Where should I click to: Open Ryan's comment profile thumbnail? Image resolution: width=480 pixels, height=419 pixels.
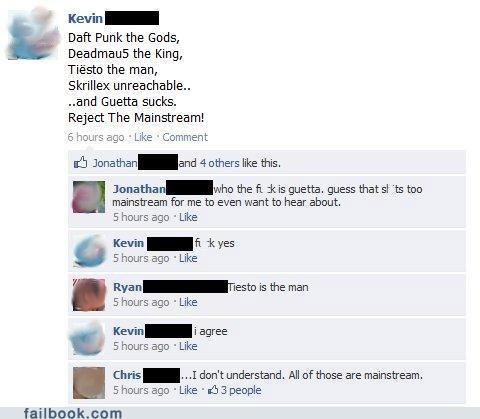(x=89, y=295)
